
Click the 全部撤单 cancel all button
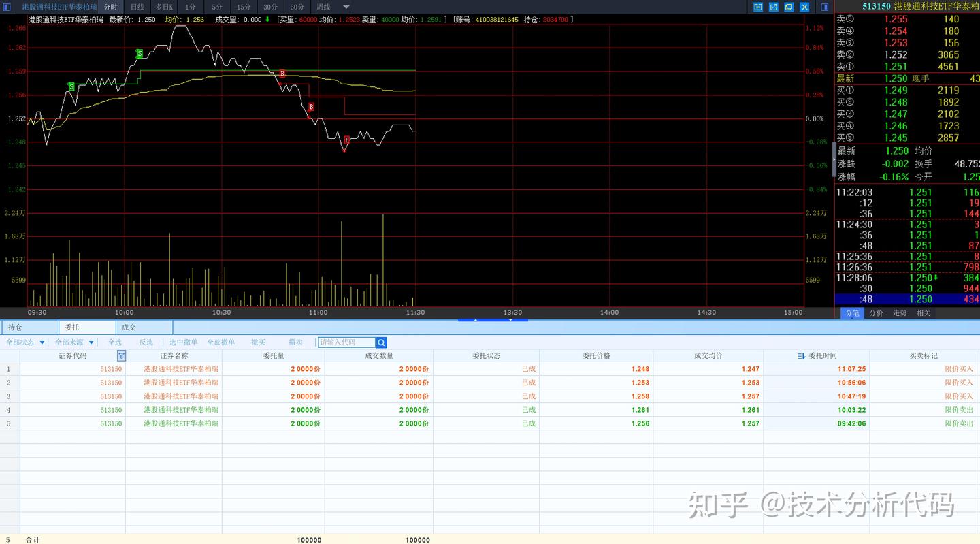pos(221,342)
